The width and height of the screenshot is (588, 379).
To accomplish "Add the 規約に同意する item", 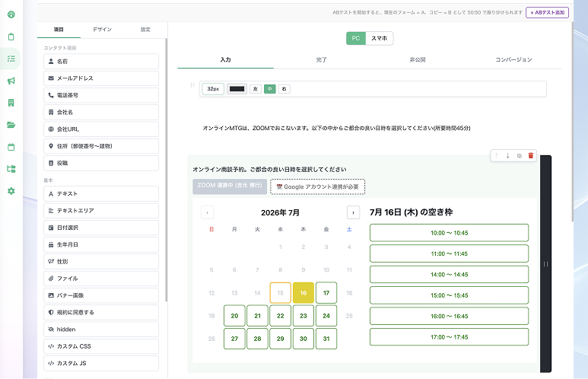I will tap(101, 312).
